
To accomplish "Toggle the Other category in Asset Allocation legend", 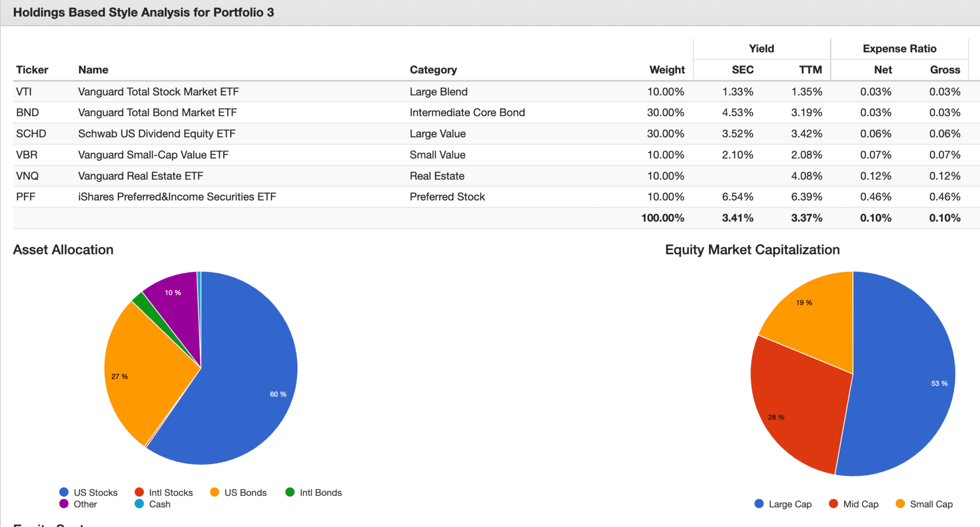I will click(64, 505).
